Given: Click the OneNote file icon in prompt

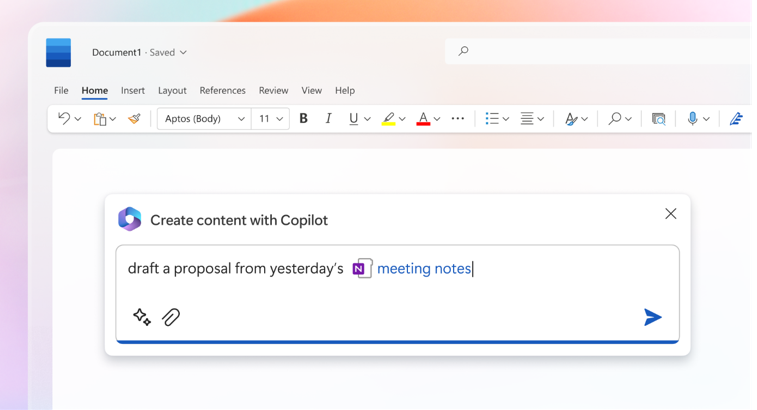Looking at the screenshot, I should click(x=363, y=269).
